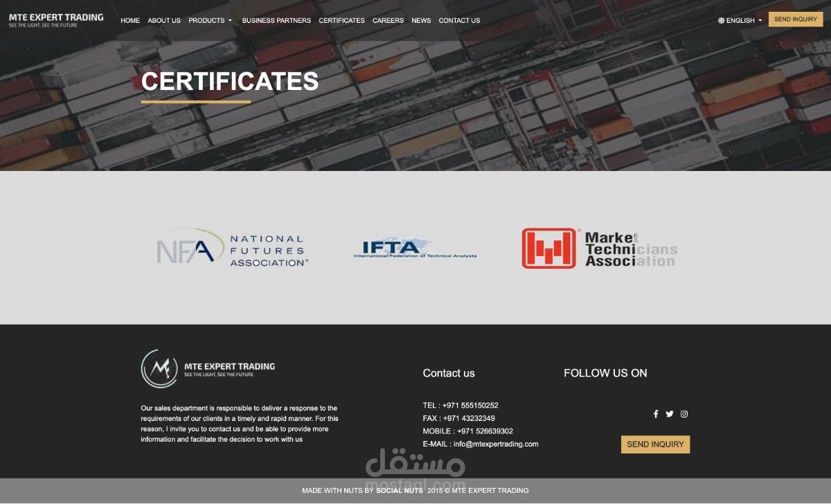Viewport: 831px width, 504px height.
Task: Click the FAX number +971 43232349
Action: (469, 418)
